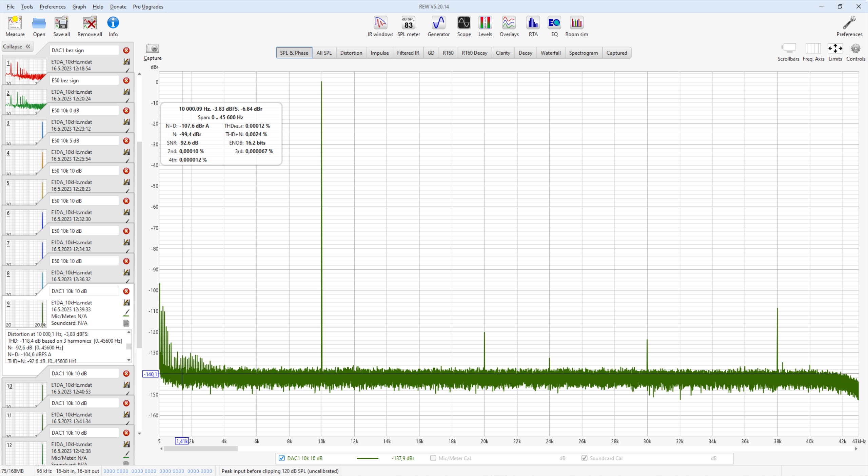Change trace colour for measurement 9
This screenshot has width=868, height=476.
[x=126, y=312]
